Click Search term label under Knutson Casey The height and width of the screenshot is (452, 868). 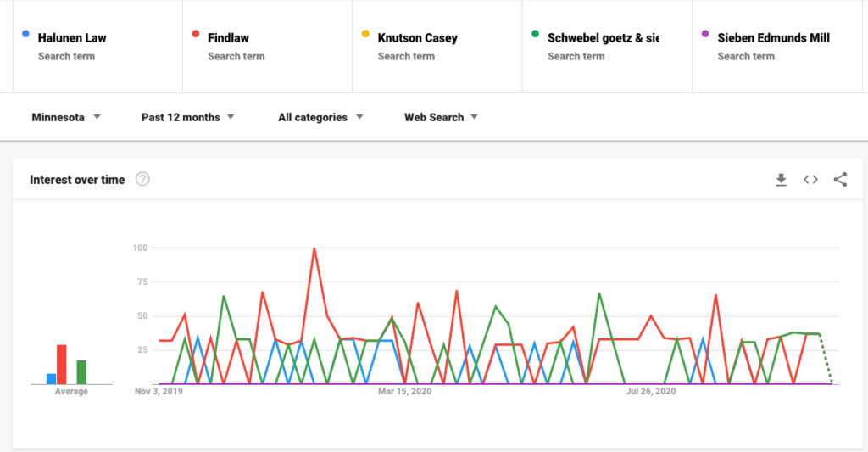(x=406, y=57)
